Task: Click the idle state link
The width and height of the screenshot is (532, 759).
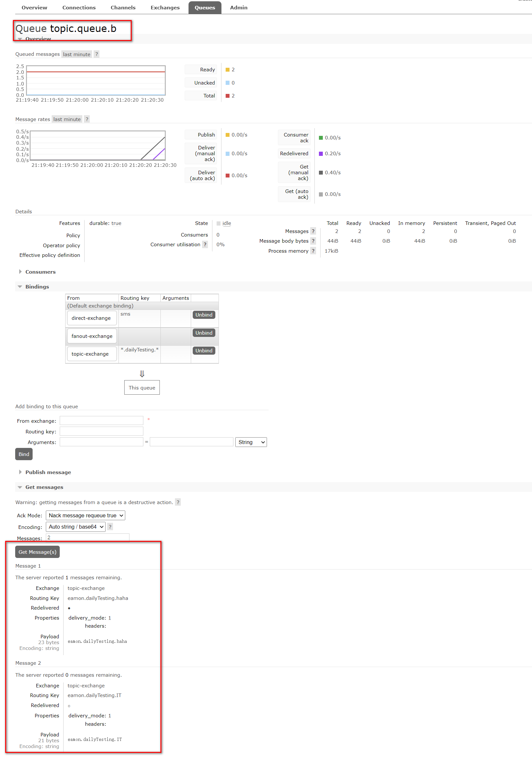Action: [227, 223]
